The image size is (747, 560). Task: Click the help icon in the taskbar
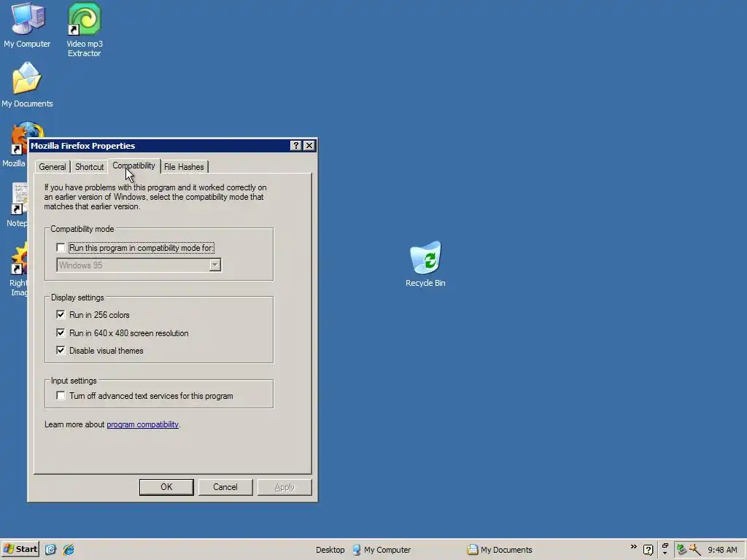point(648,550)
